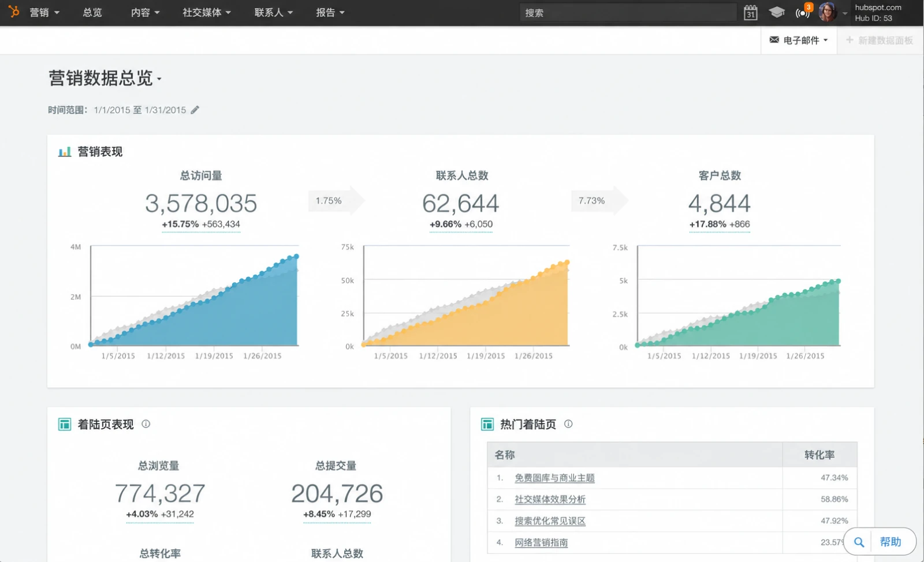Viewport: 924px width, 562px height.
Task: Open the 联系人 dropdown menu
Action: (x=274, y=12)
